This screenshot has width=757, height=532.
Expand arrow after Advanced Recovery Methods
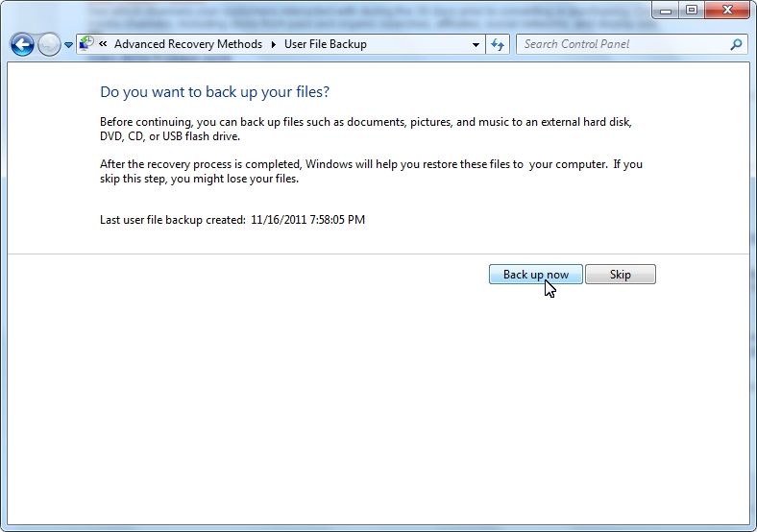click(x=273, y=44)
